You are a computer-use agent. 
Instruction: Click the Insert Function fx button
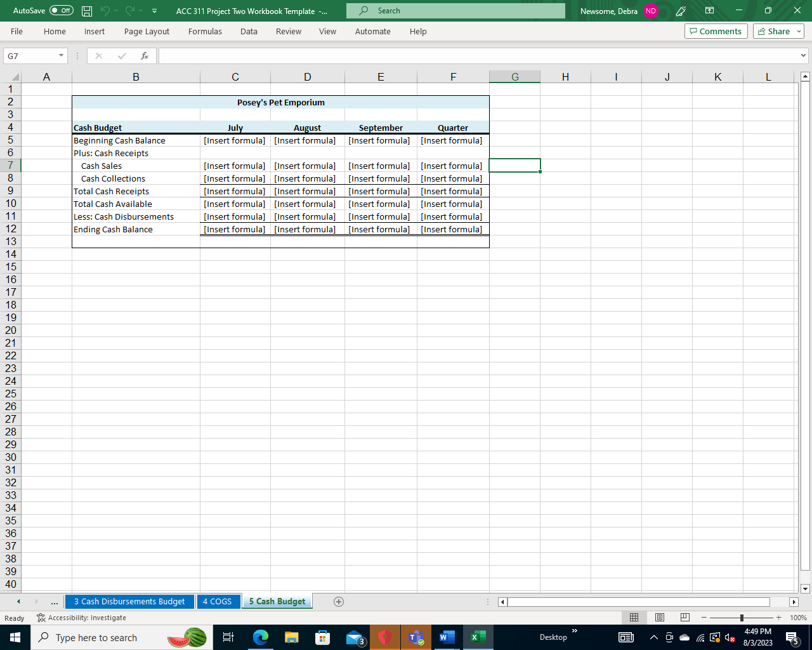point(145,55)
